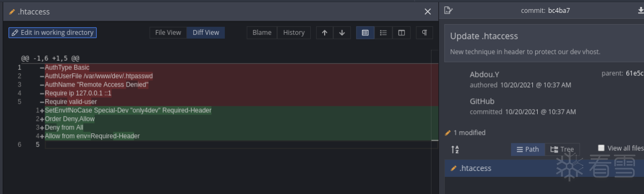Toggle whitespace pilcrow icon

tap(425, 33)
